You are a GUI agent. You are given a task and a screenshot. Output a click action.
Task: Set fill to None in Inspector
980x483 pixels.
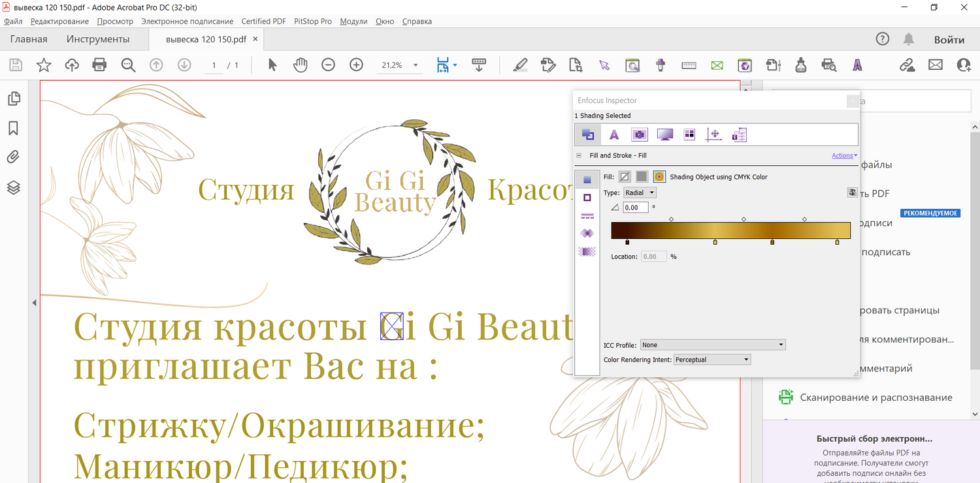[625, 177]
